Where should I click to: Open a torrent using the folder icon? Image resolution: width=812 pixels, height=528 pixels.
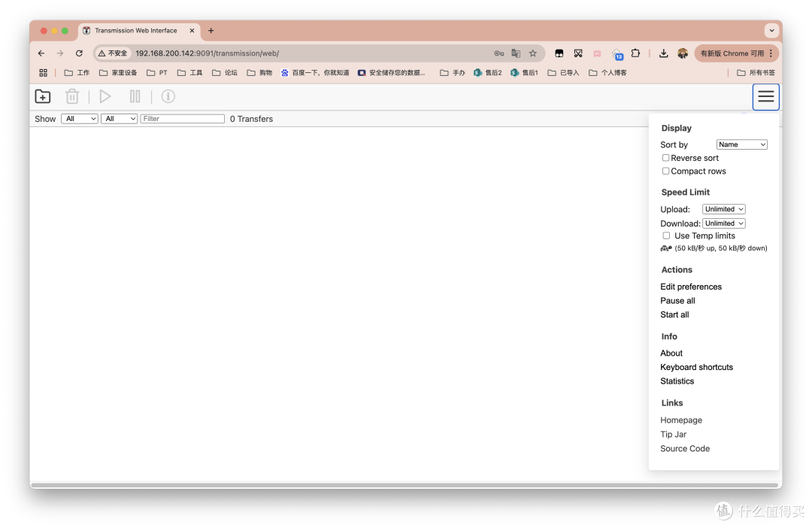(42, 96)
